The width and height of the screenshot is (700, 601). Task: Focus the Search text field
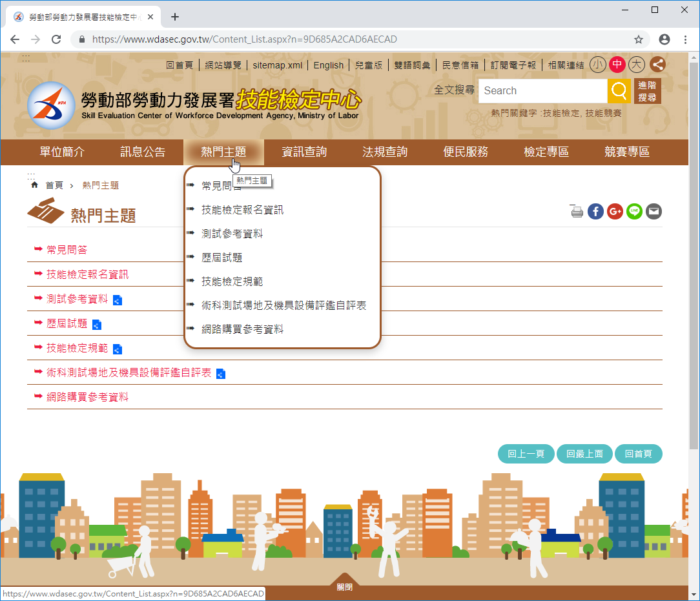[x=542, y=91]
